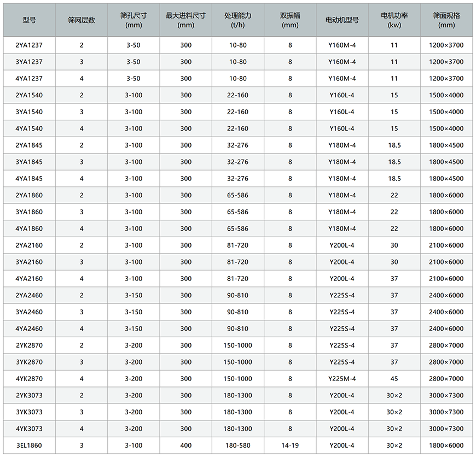Viewport: 476px width, 457px height.
Task: Select the 14-19 double amplitude cell
Action: click(x=290, y=446)
